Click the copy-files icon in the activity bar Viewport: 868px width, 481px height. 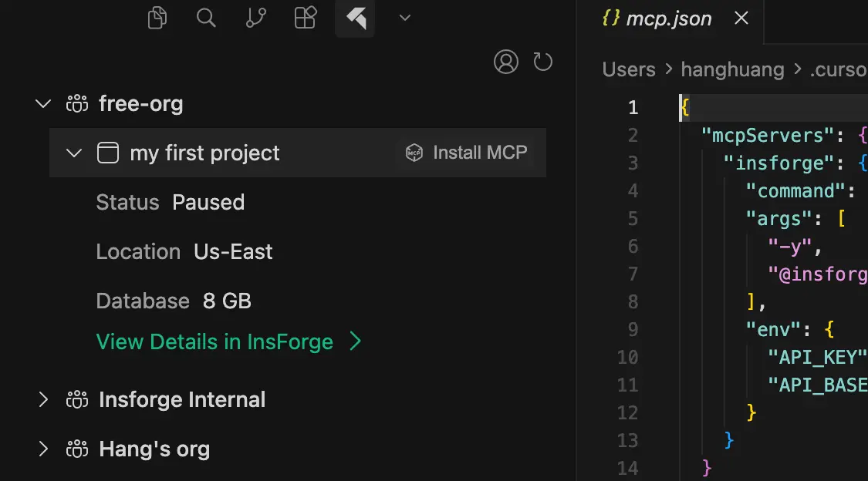coord(157,18)
